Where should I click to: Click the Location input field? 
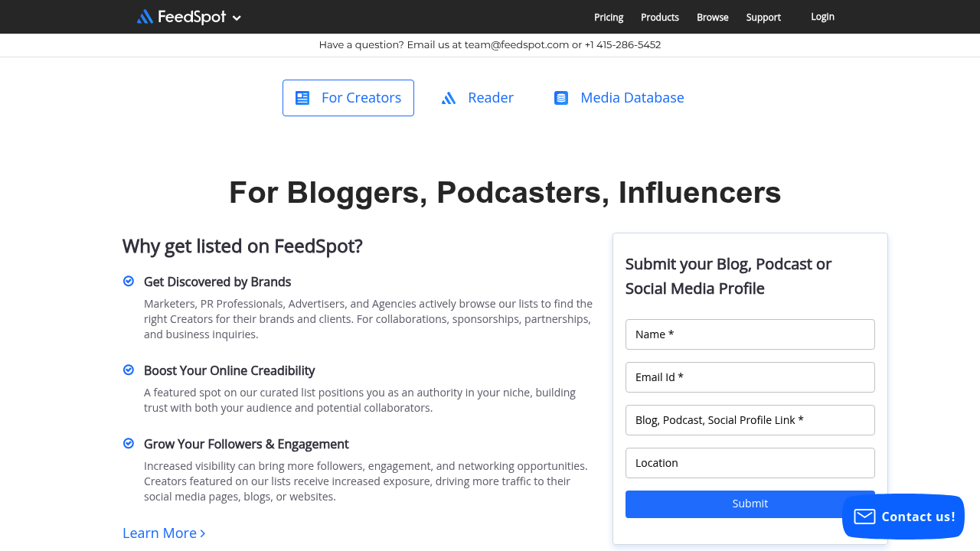750,463
